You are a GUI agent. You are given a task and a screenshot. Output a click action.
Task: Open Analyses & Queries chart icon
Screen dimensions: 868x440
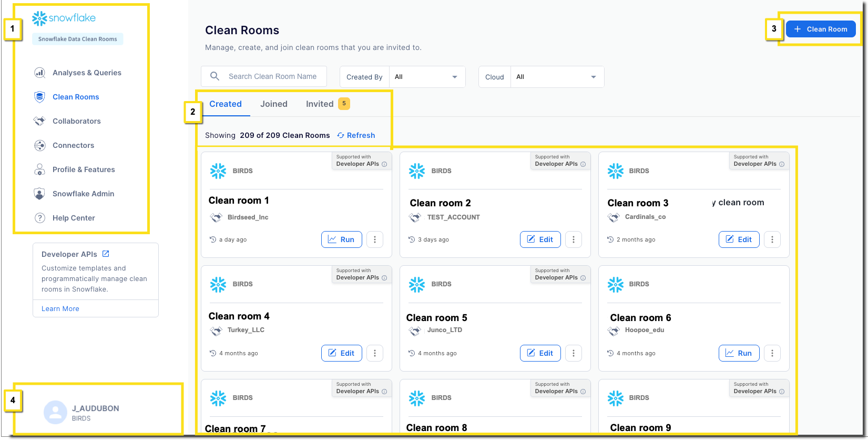(x=39, y=73)
